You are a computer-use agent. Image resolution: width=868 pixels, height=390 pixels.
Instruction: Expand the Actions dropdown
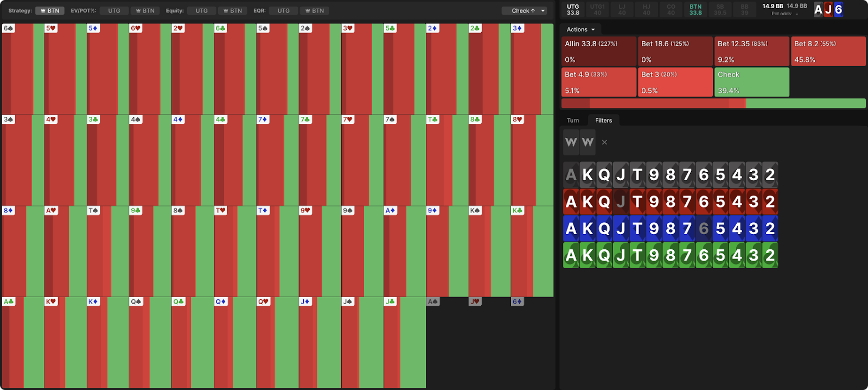580,29
